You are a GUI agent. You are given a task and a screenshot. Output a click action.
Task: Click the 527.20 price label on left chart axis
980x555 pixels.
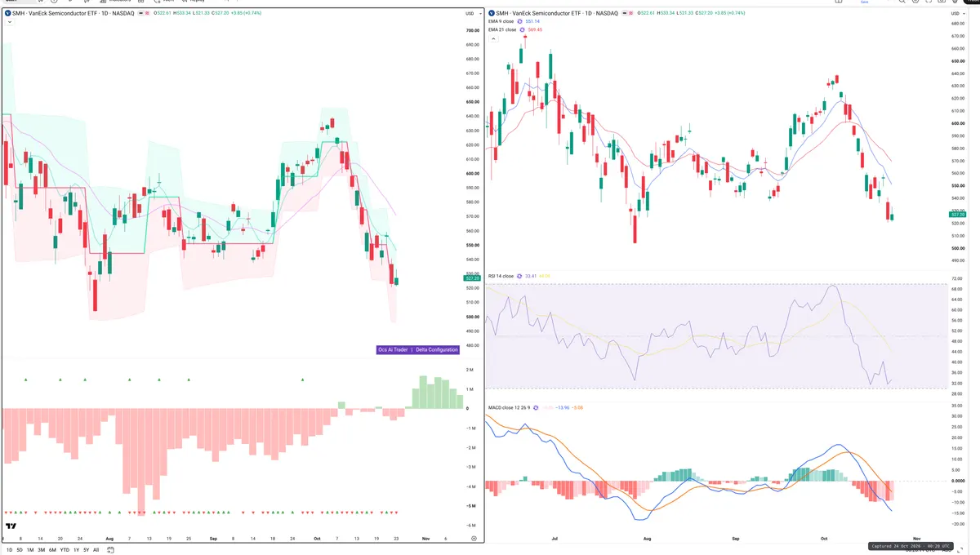[x=471, y=278]
